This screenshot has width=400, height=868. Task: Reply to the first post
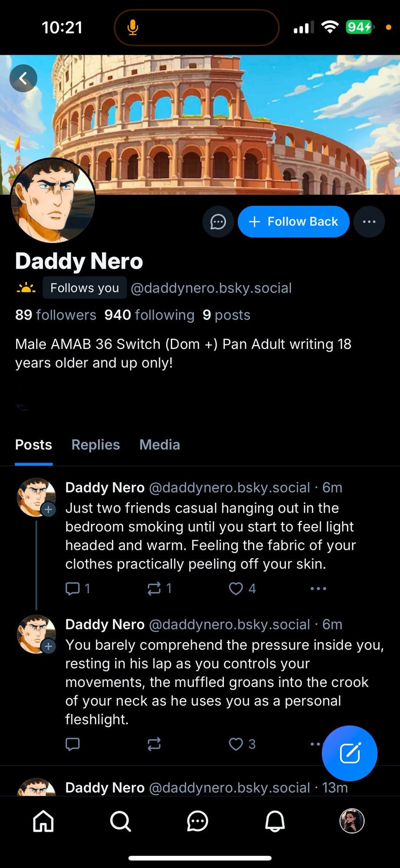pos(72,589)
